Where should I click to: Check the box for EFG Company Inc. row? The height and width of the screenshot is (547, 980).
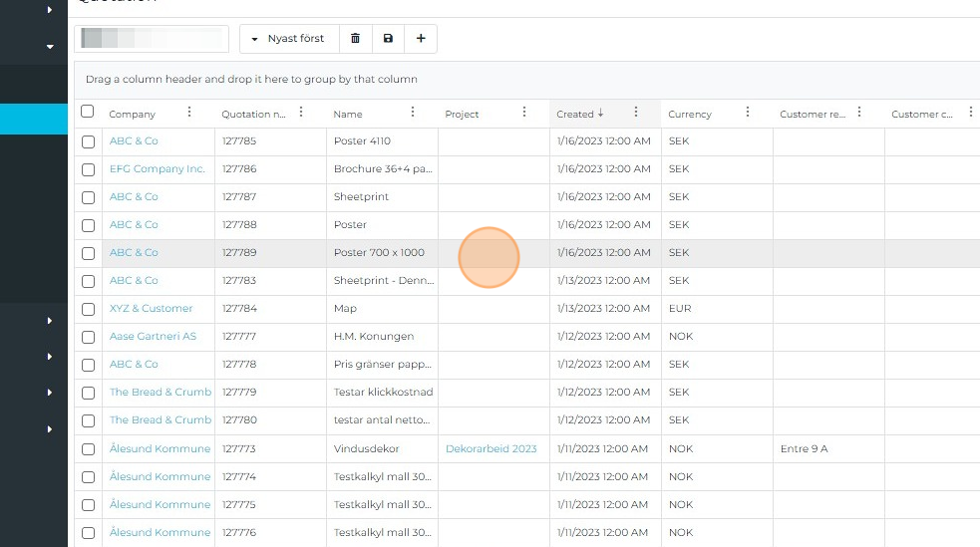[88, 169]
